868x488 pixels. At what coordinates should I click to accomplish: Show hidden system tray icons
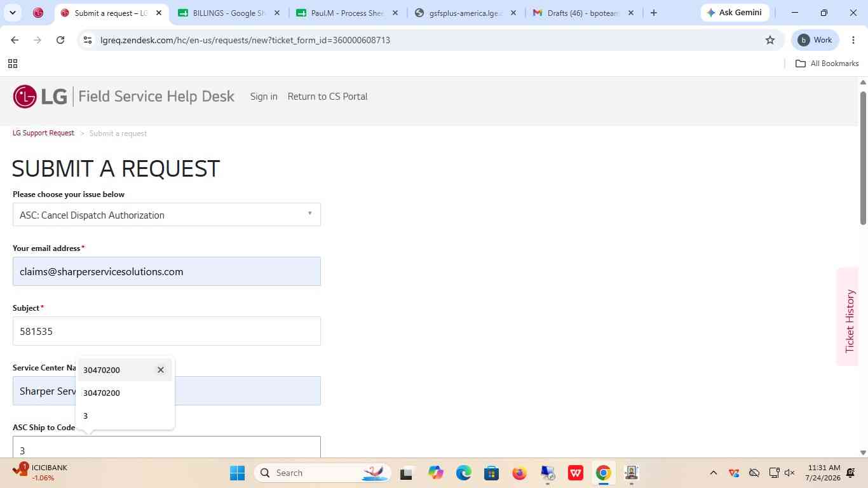click(713, 473)
